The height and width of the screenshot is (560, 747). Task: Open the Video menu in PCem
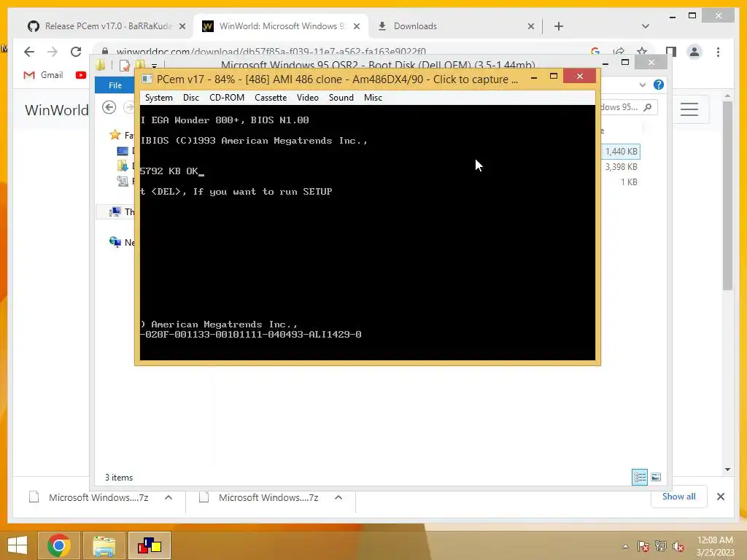pos(307,98)
